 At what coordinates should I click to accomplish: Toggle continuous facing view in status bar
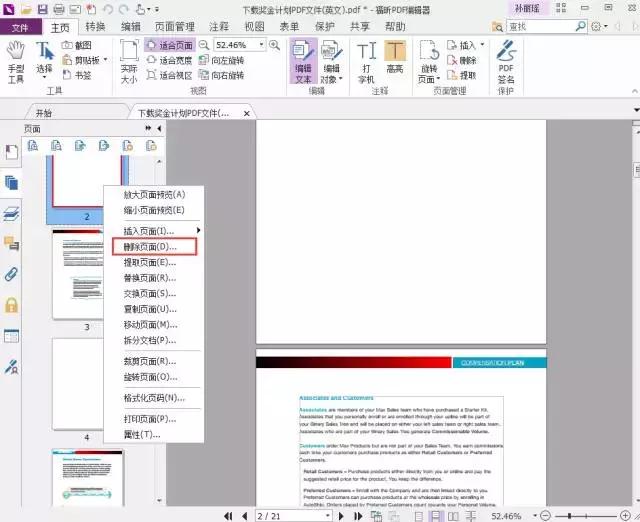click(x=470, y=516)
